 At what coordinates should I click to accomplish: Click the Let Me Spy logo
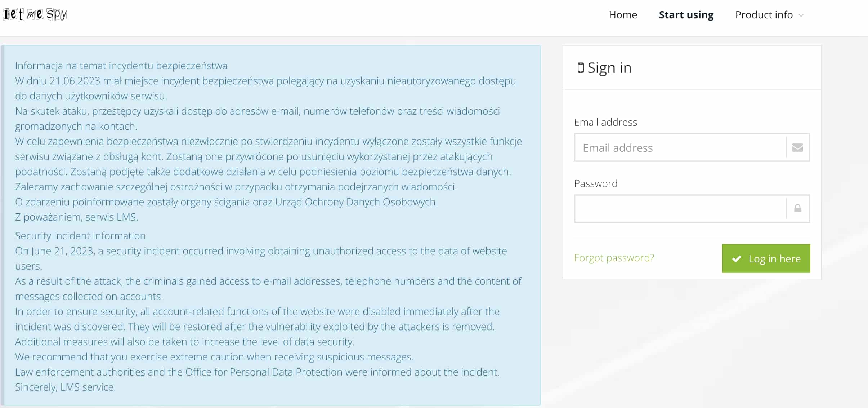(35, 14)
